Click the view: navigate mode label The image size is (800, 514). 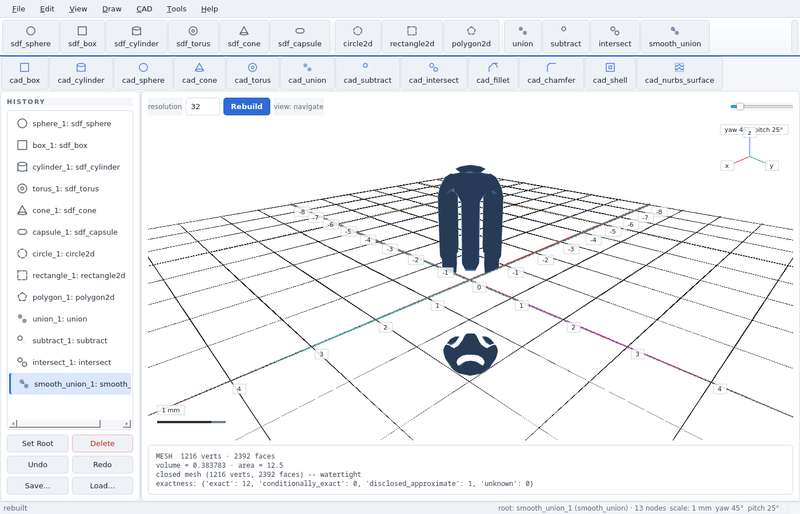[x=298, y=106]
